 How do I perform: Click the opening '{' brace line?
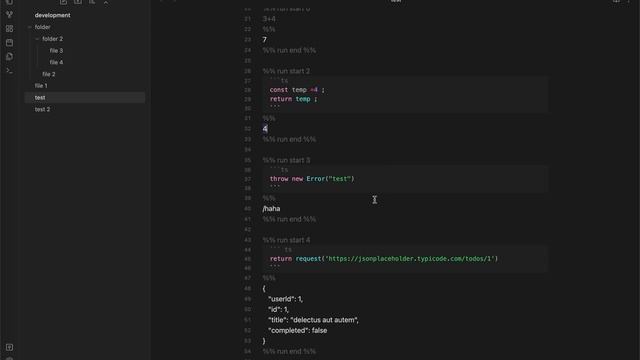pyautogui.click(x=264, y=289)
